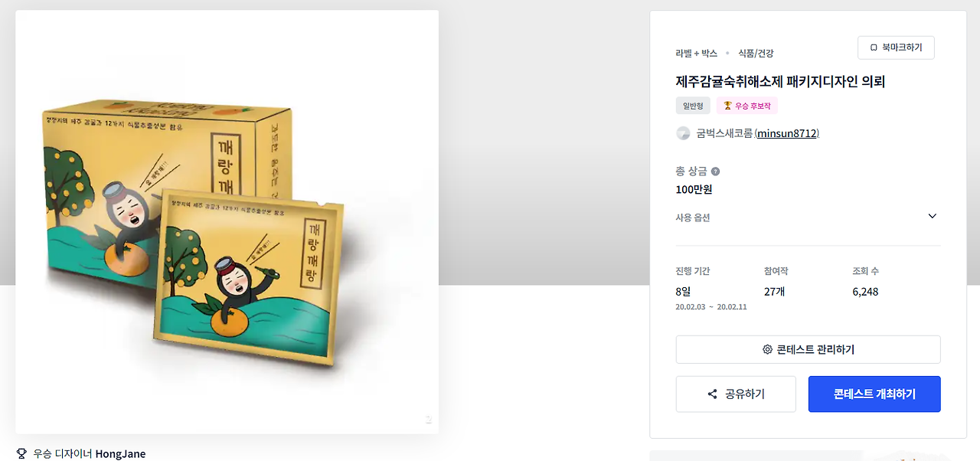
Task: Click the trophy 우승 후보작 badge
Action: coord(747,106)
